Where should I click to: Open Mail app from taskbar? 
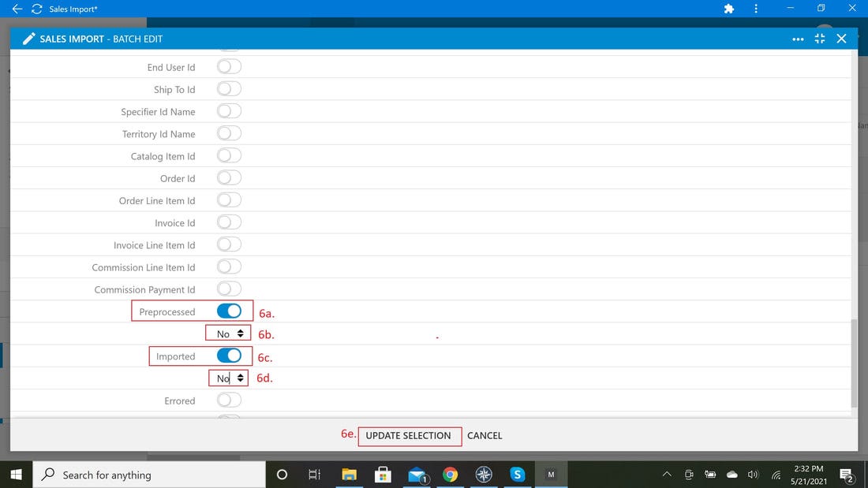tap(417, 475)
